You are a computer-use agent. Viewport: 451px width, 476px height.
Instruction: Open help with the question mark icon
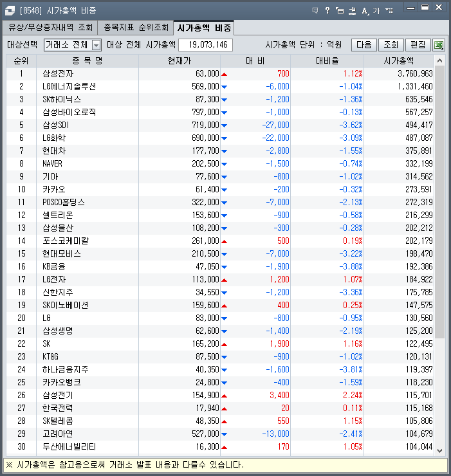point(327,11)
